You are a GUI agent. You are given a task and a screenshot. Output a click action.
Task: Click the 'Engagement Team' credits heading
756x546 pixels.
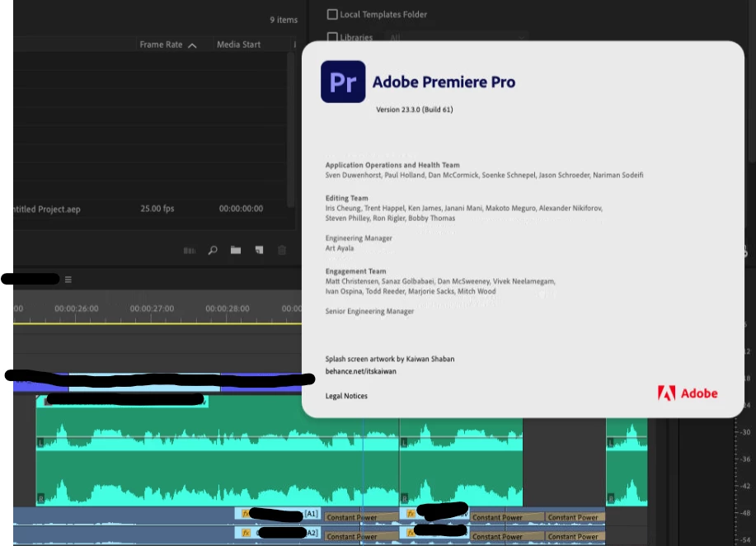(x=355, y=271)
